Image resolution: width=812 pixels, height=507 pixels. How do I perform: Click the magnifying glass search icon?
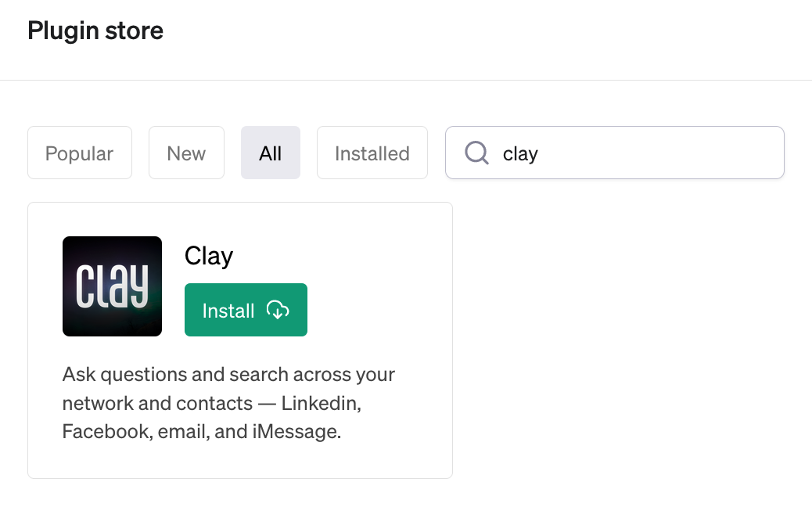476,153
